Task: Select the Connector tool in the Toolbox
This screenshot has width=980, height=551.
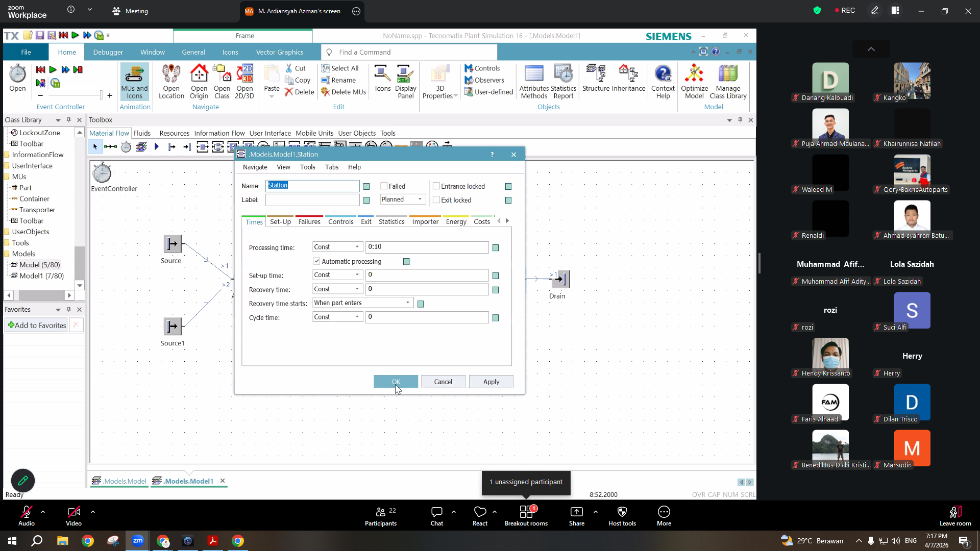Action: 110,147
